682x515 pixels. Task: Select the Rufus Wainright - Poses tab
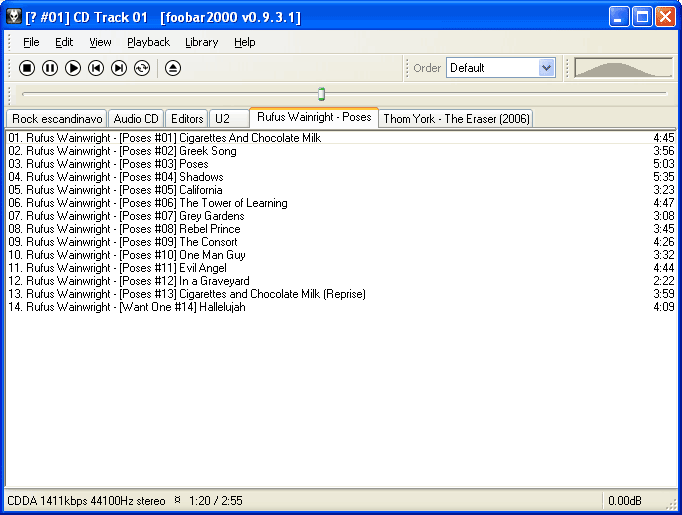314,117
